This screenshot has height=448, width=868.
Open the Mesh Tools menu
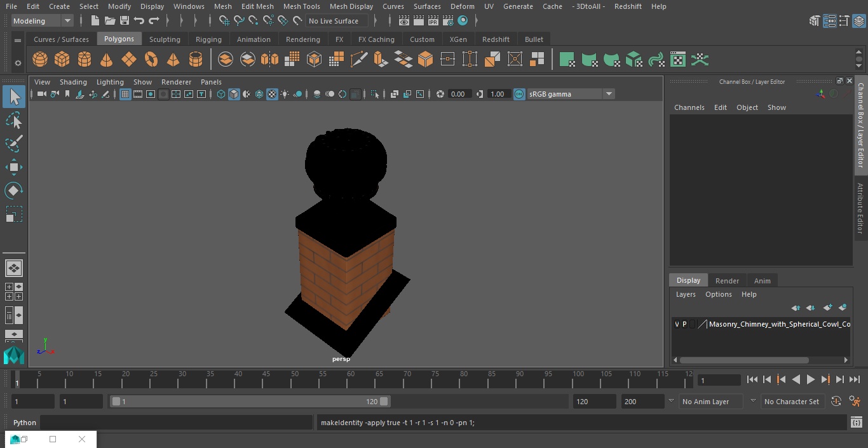click(x=301, y=6)
